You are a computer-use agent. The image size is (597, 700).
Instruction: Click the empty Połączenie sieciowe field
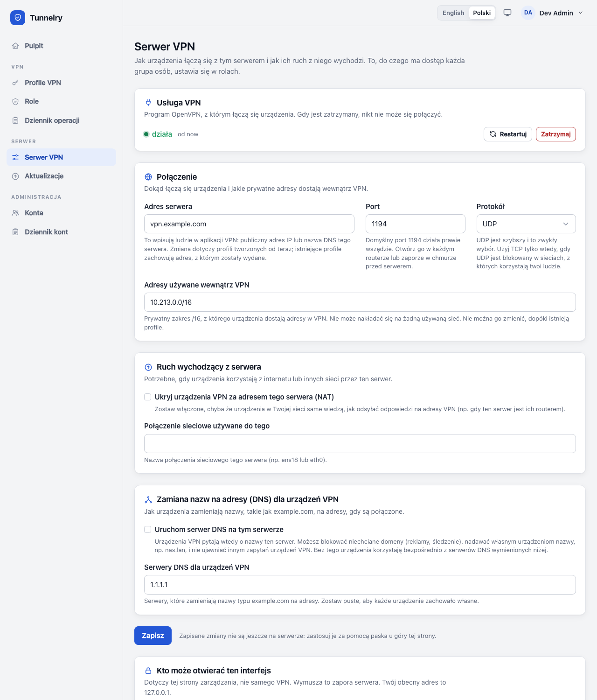pyautogui.click(x=360, y=444)
